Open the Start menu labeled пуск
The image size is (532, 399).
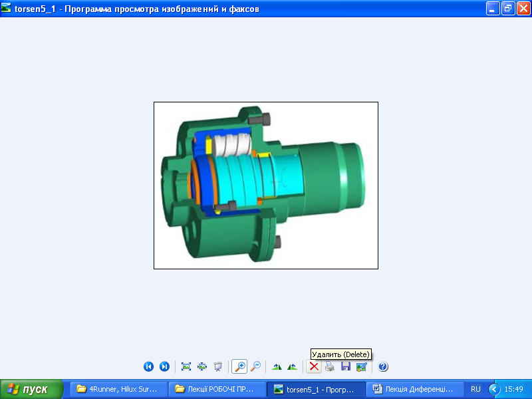click(31, 389)
